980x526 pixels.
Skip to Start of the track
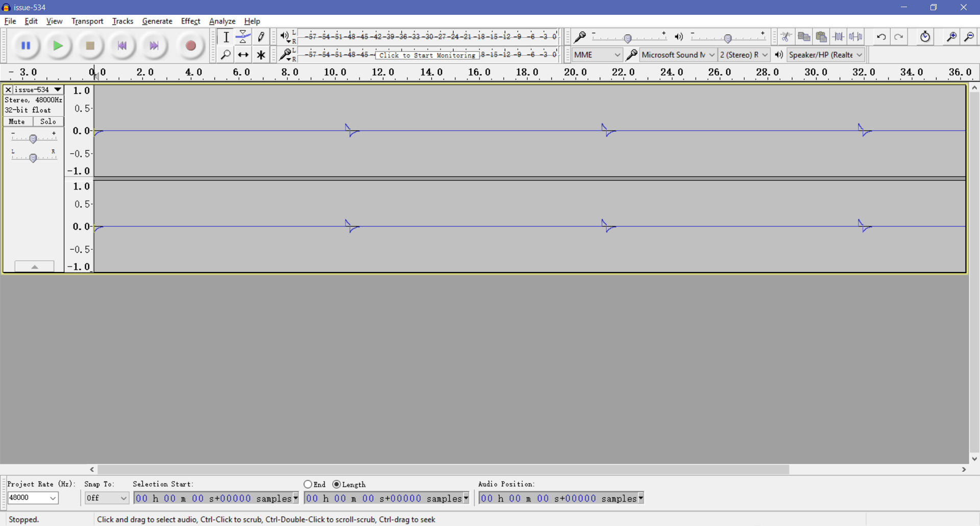click(x=122, y=46)
